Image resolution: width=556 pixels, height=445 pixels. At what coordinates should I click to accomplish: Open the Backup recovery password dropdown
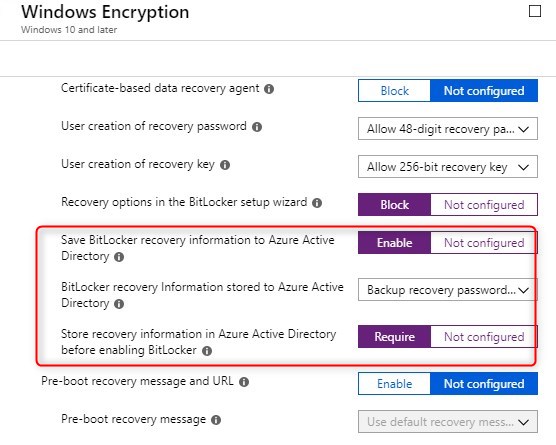(448, 290)
